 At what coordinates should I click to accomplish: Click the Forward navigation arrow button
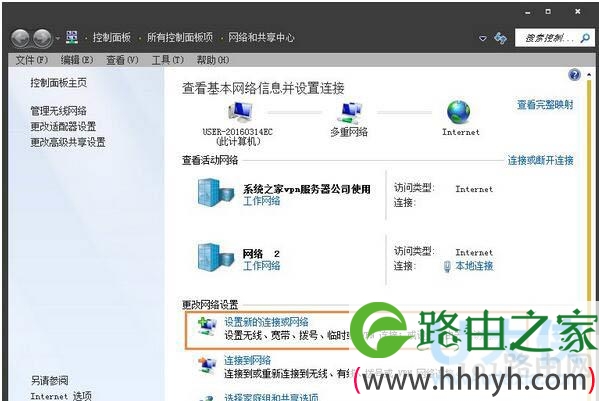click(42, 38)
